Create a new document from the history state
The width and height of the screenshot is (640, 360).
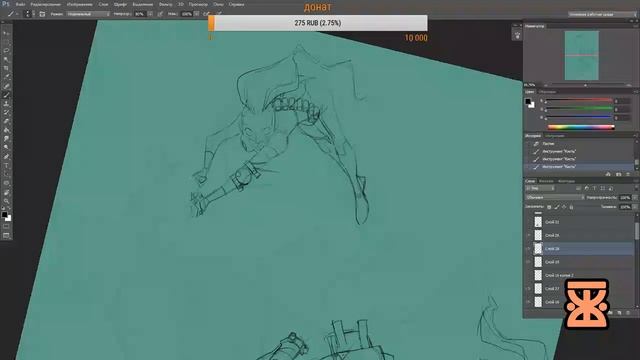(x=608, y=174)
